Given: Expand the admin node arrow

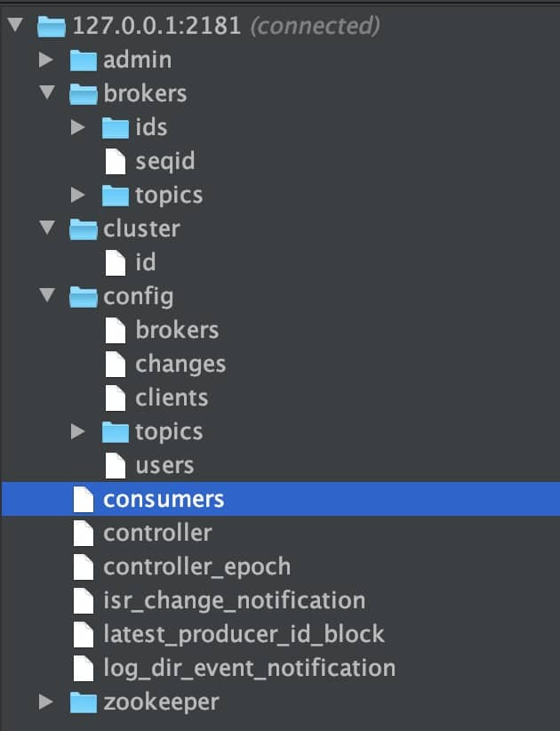Looking at the screenshot, I should (x=45, y=60).
